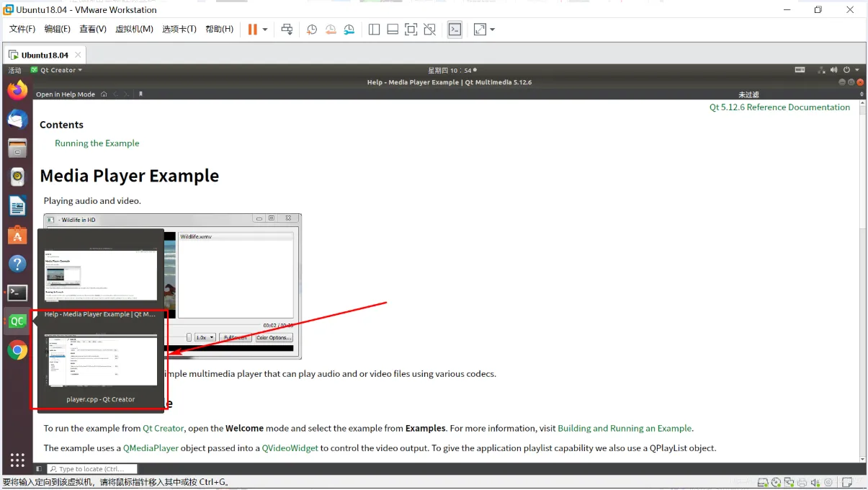868x490 pixels.
Task: Follow the Qt Creator link in paragraph
Action: coord(164,428)
